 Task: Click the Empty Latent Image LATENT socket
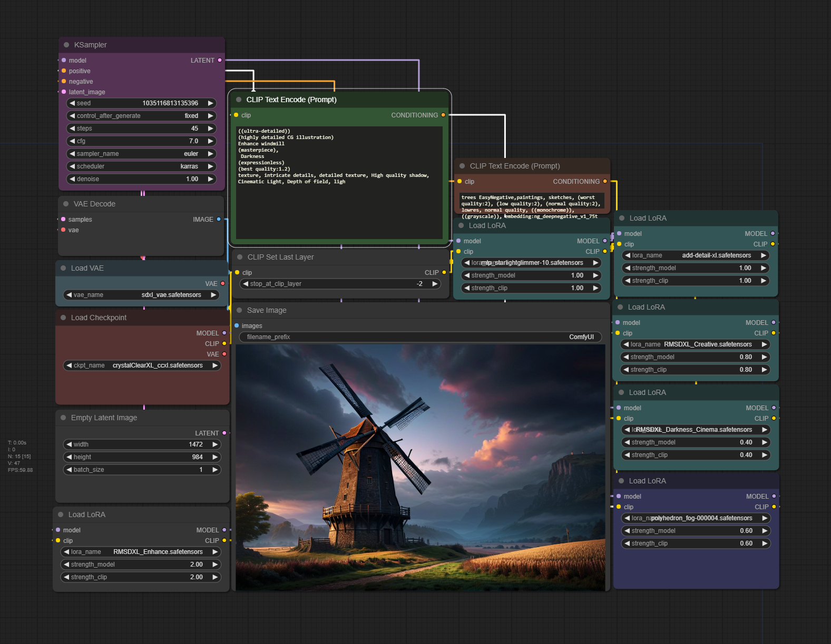click(224, 433)
